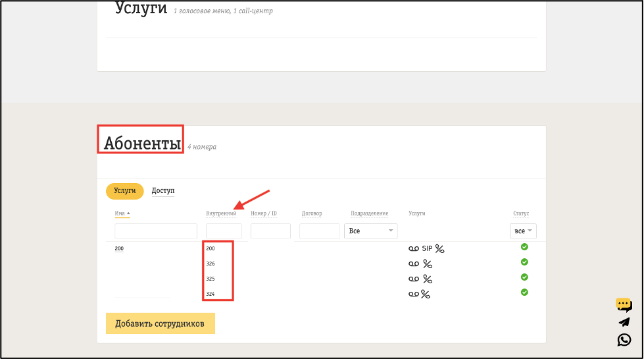Click the Добавить сотрудников button

tap(161, 323)
